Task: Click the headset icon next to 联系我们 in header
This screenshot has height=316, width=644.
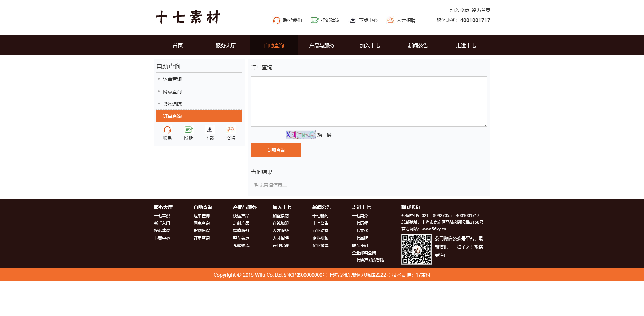Action: click(276, 20)
